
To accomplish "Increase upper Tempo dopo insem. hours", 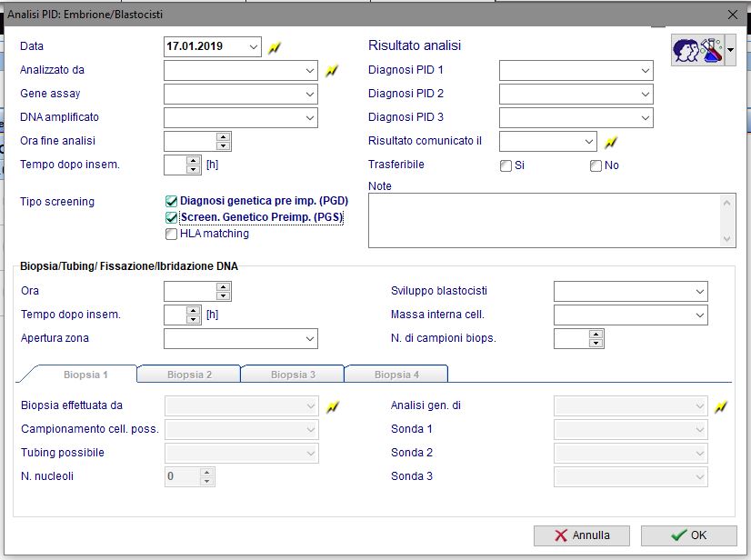I will coord(193,161).
